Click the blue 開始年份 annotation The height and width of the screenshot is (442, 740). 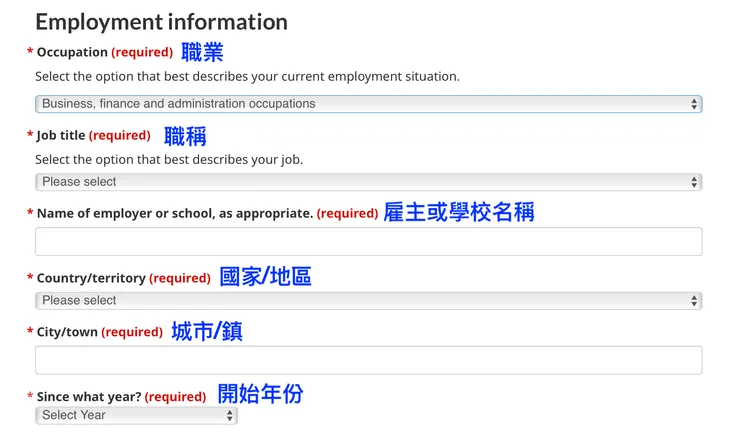pos(260,395)
